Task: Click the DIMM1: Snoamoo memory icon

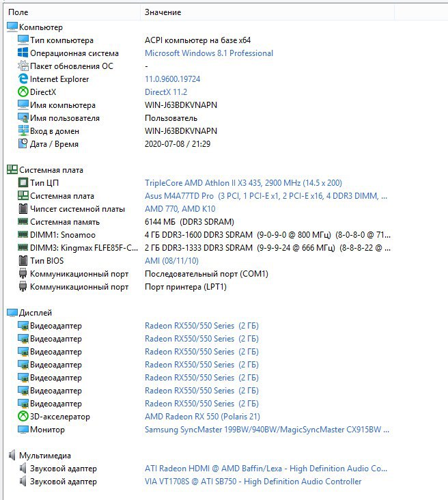Action: click(x=23, y=234)
